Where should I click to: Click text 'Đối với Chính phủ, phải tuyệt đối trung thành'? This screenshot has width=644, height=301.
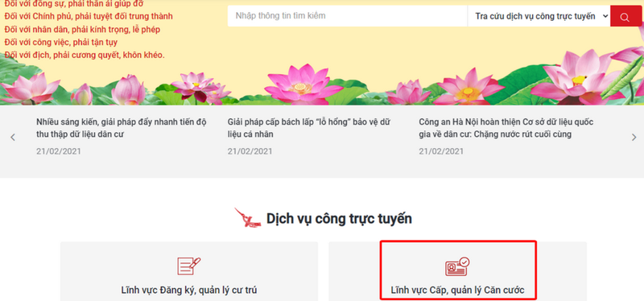pos(89,16)
